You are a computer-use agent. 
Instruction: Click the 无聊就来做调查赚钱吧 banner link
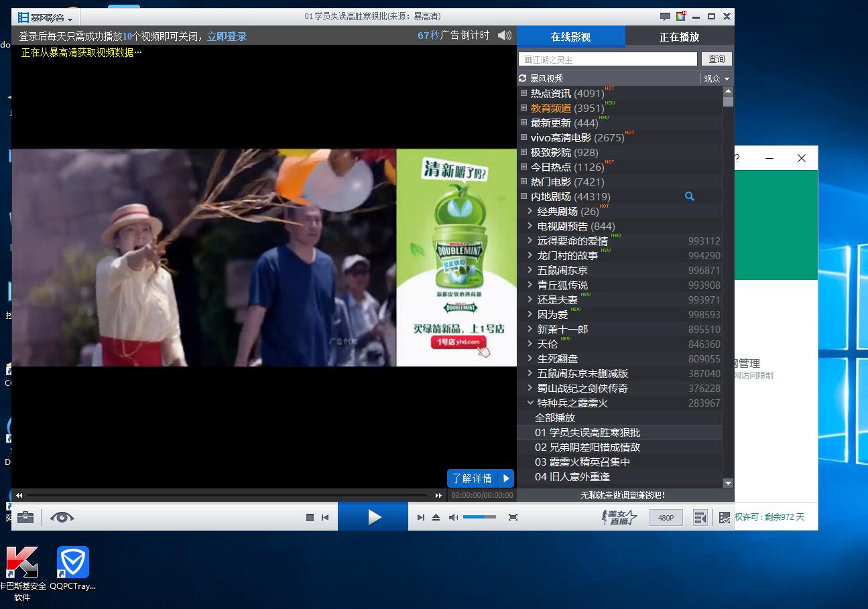click(x=623, y=496)
